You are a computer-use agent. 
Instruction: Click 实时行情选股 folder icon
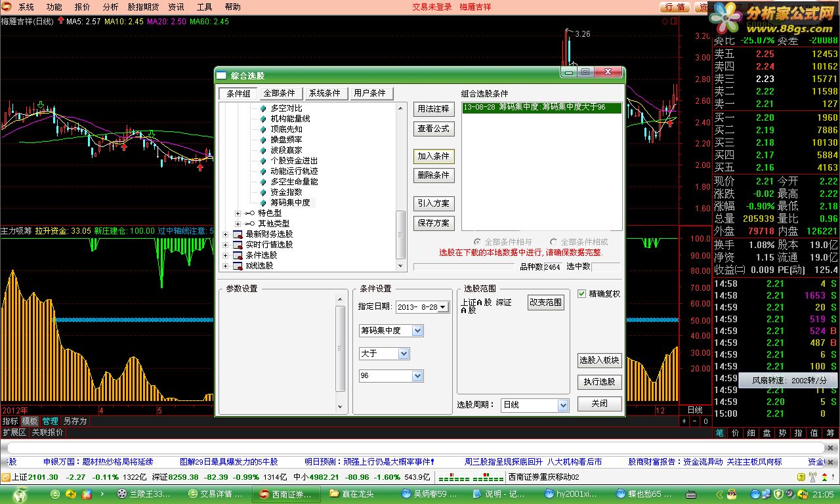pyautogui.click(x=238, y=245)
